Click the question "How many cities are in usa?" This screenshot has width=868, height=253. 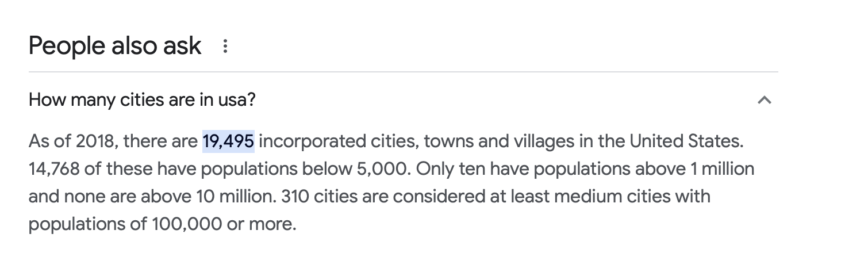click(x=142, y=100)
